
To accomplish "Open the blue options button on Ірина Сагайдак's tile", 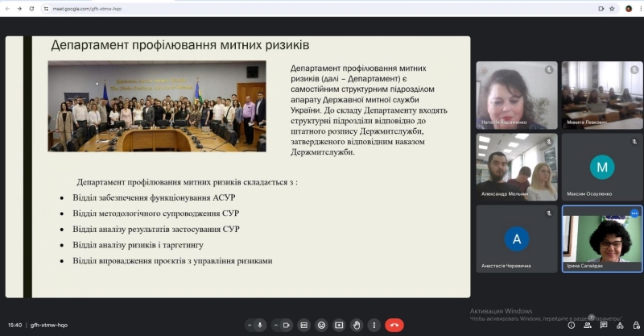I will (x=634, y=213).
